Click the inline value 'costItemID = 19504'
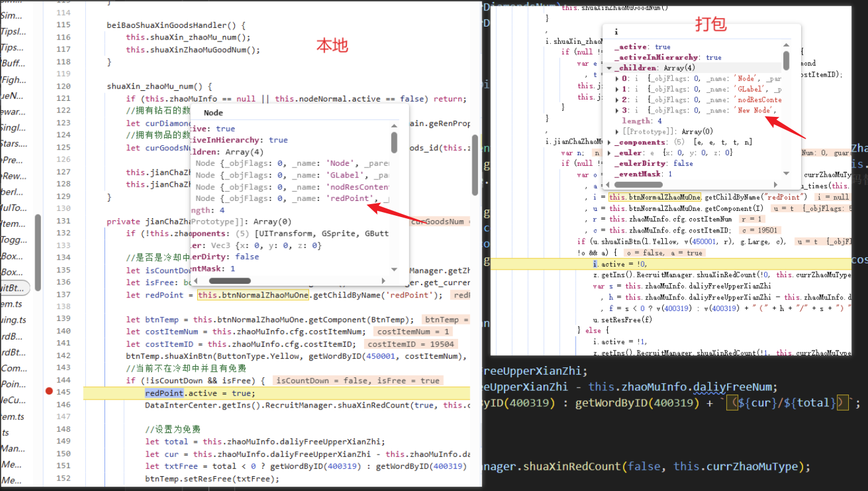 (411, 344)
